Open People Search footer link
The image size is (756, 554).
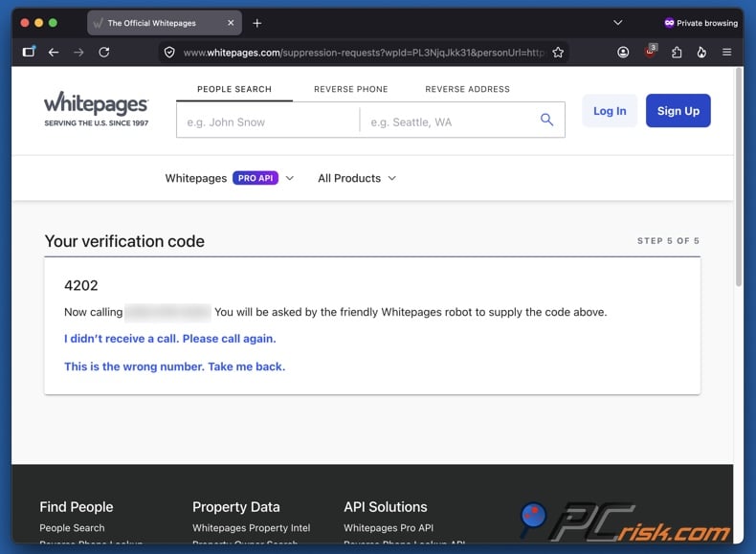[72, 528]
